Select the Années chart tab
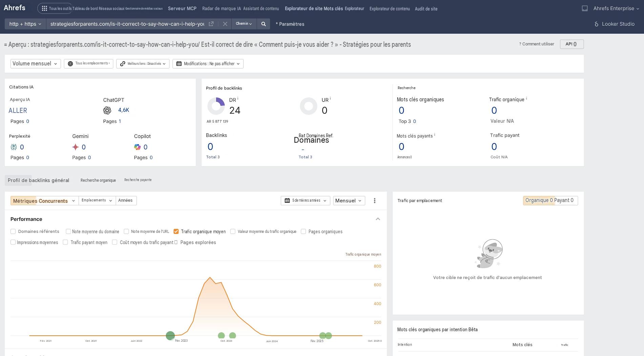This screenshot has width=644, height=356. [x=125, y=201]
